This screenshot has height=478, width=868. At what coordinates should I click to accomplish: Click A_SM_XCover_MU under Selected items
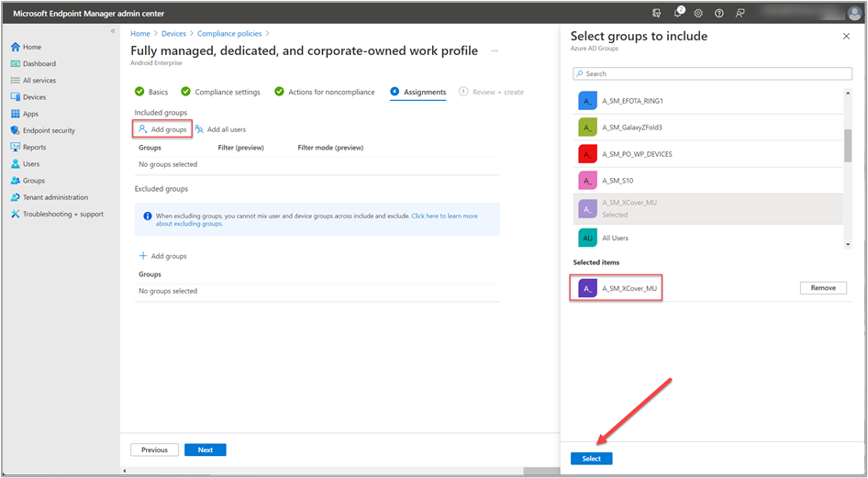point(616,288)
